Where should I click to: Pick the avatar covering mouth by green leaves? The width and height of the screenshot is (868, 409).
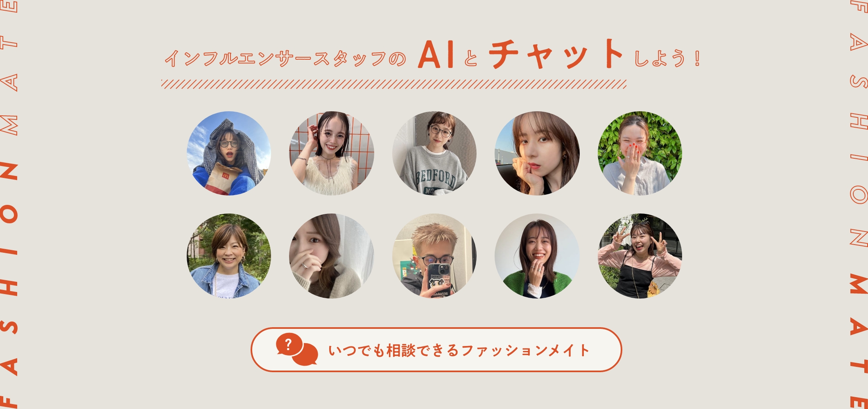[640, 153]
